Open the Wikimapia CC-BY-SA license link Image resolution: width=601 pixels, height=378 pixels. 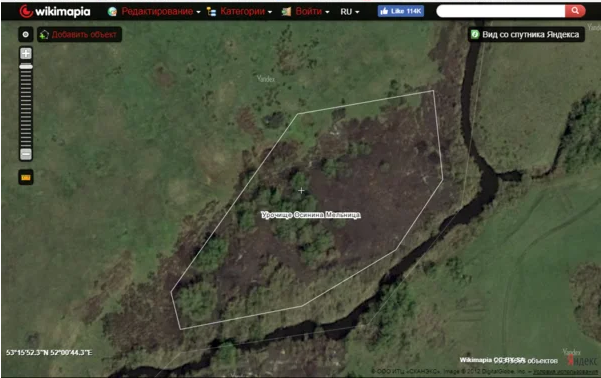pos(493,360)
